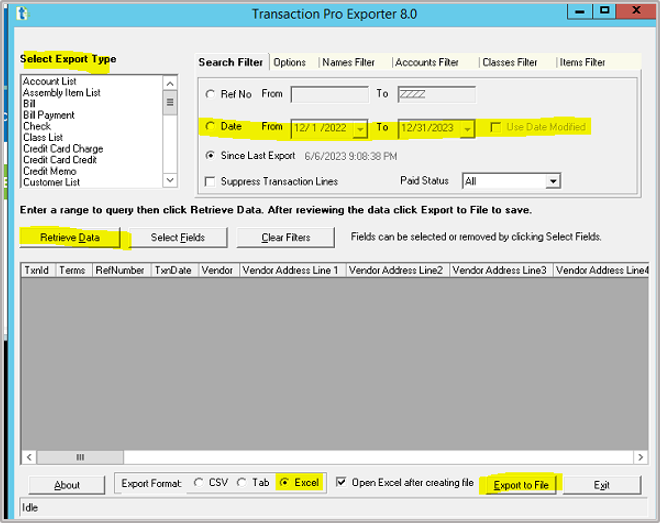Click Export to File button
Screen dimensions: 660x524
(x=521, y=485)
